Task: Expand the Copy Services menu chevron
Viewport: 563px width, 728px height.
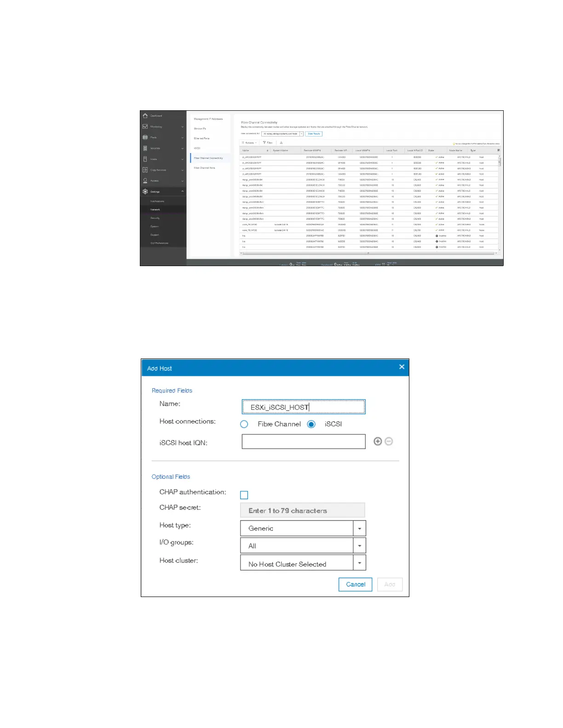Action: pos(183,170)
